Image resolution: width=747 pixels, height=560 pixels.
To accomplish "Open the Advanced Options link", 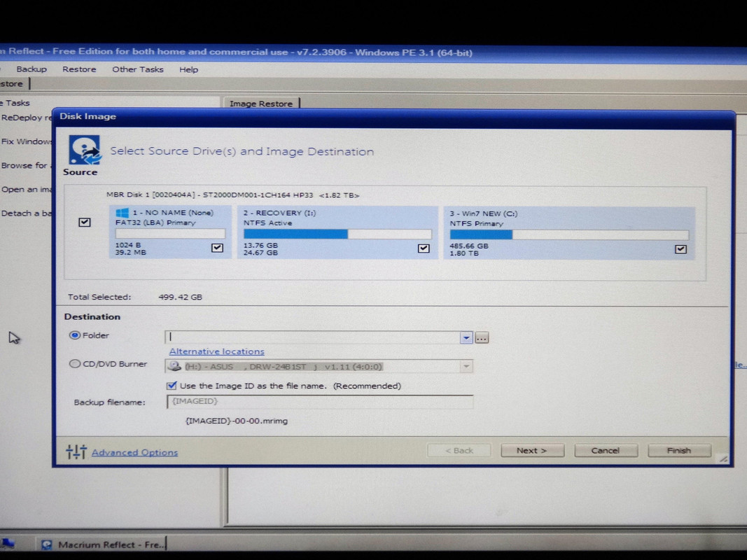I will [134, 452].
